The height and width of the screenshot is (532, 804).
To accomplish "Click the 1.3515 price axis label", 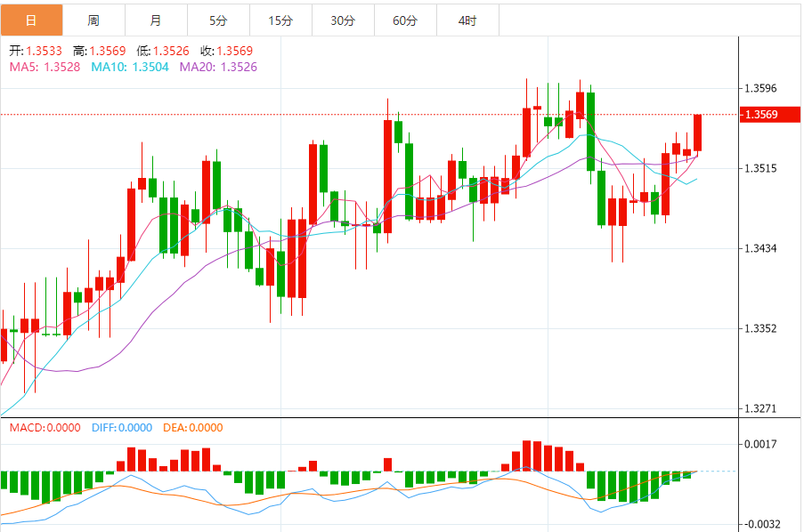I will [x=761, y=168].
